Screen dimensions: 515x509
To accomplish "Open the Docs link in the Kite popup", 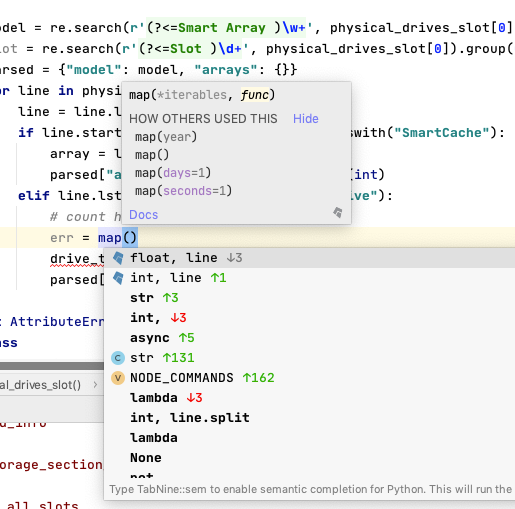I will (x=143, y=215).
